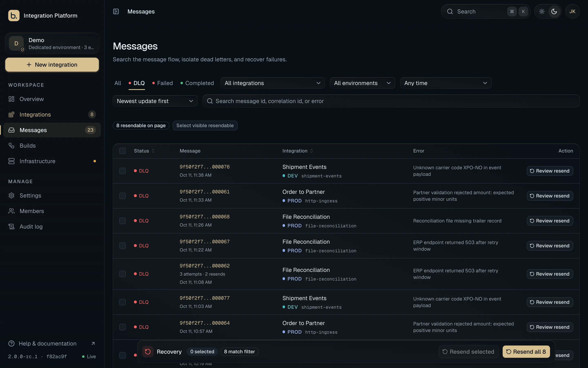This screenshot has height=368, width=588.
Task: Open Help & documentation link
Action: 52,343
